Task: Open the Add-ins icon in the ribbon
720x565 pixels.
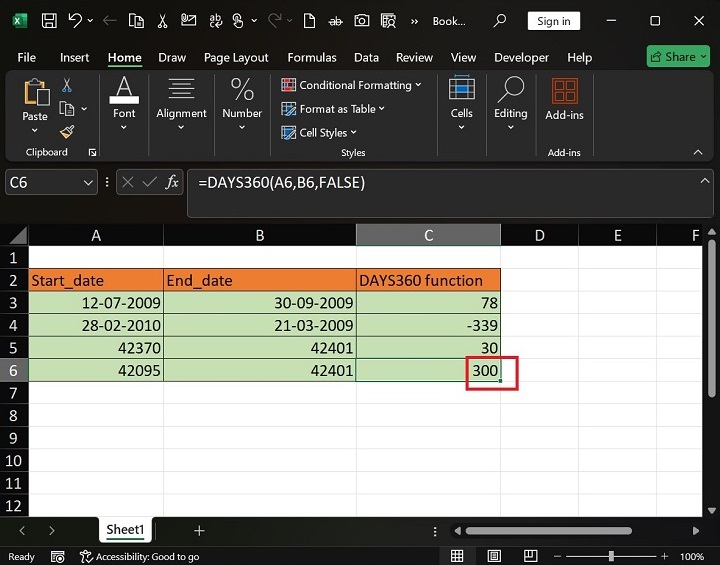Action: (564, 93)
